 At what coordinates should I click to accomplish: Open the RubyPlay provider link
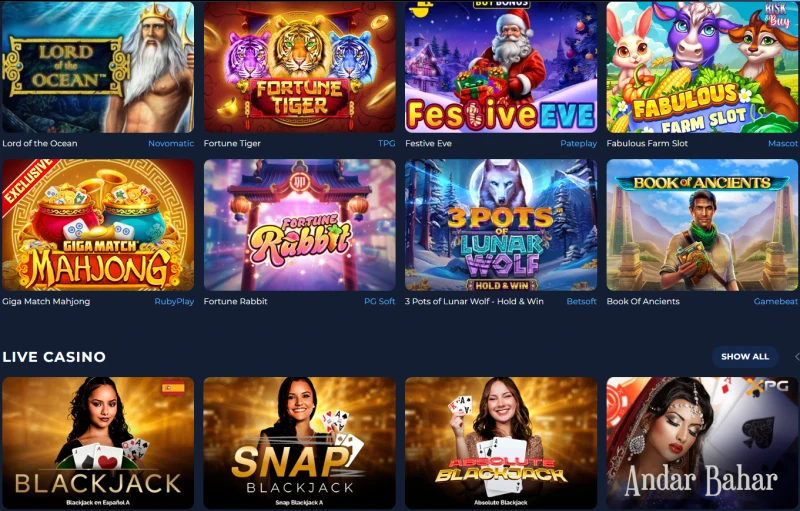click(174, 301)
